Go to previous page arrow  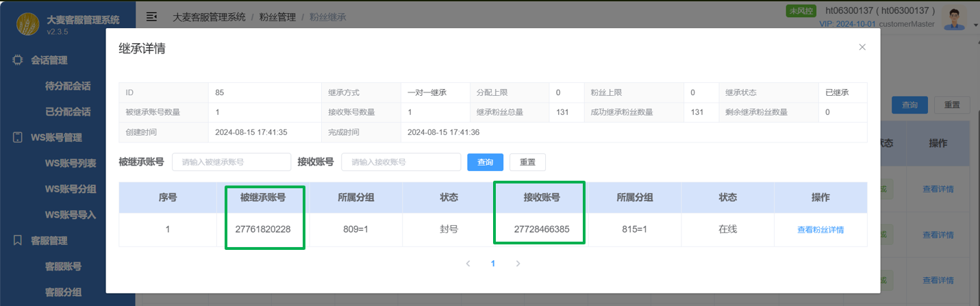tap(468, 264)
